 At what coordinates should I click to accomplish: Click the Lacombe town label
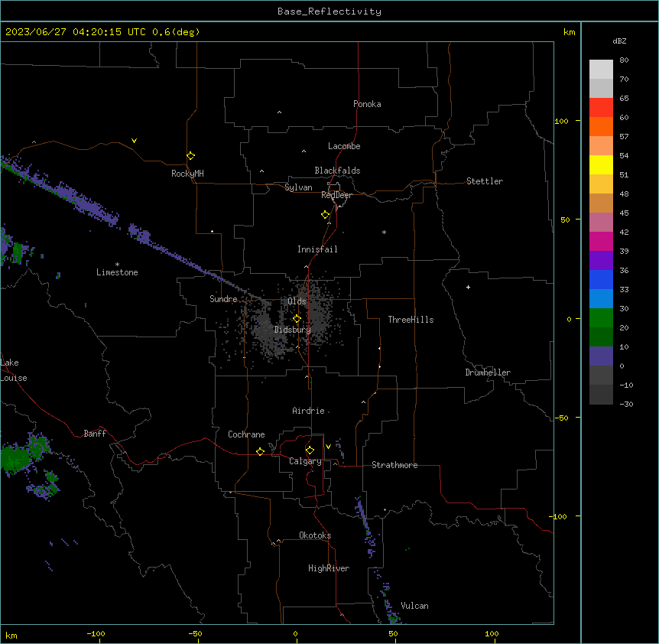[344, 146]
